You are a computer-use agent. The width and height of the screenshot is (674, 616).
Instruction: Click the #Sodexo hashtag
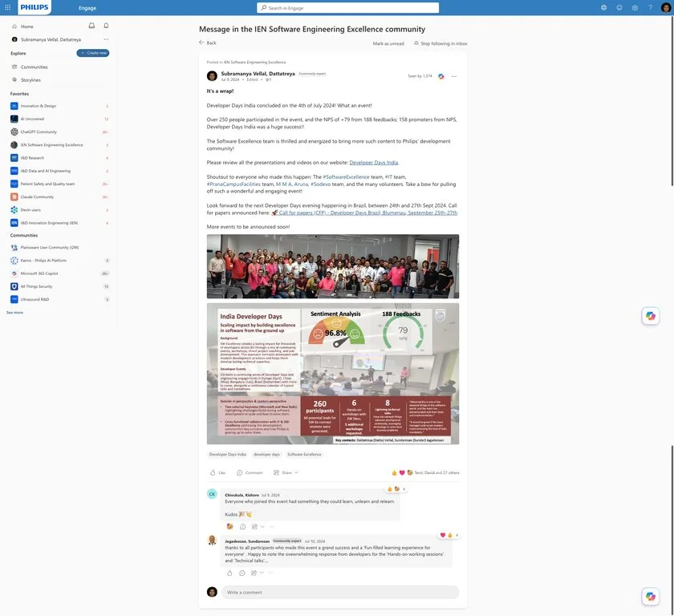click(x=321, y=184)
